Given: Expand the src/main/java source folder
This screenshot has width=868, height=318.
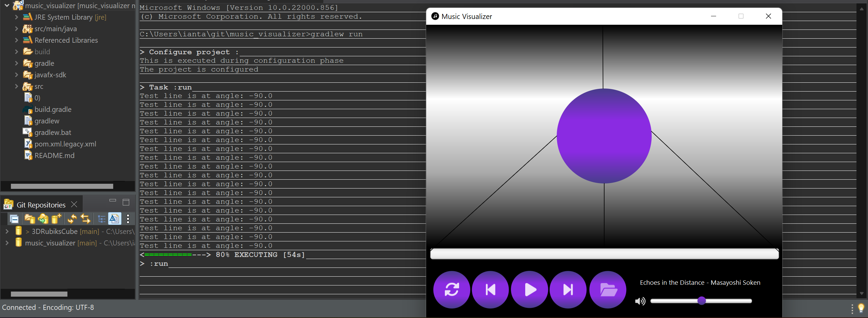Looking at the screenshot, I should coord(16,28).
